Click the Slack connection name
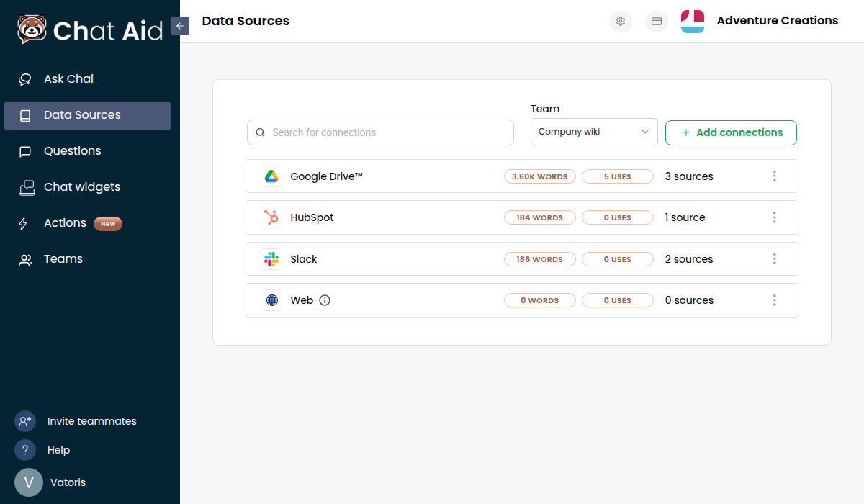 pyautogui.click(x=304, y=259)
